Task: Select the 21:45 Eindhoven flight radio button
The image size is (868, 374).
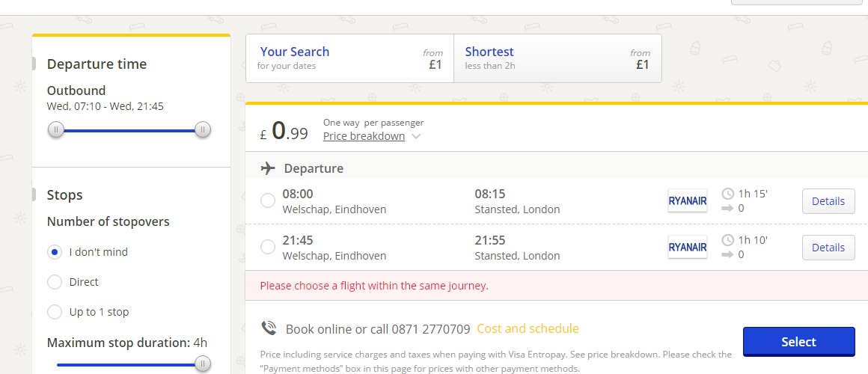Action: [268, 247]
